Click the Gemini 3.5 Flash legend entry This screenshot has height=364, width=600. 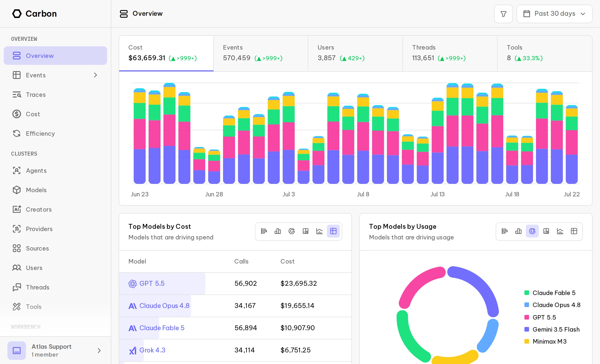tap(552, 329)
